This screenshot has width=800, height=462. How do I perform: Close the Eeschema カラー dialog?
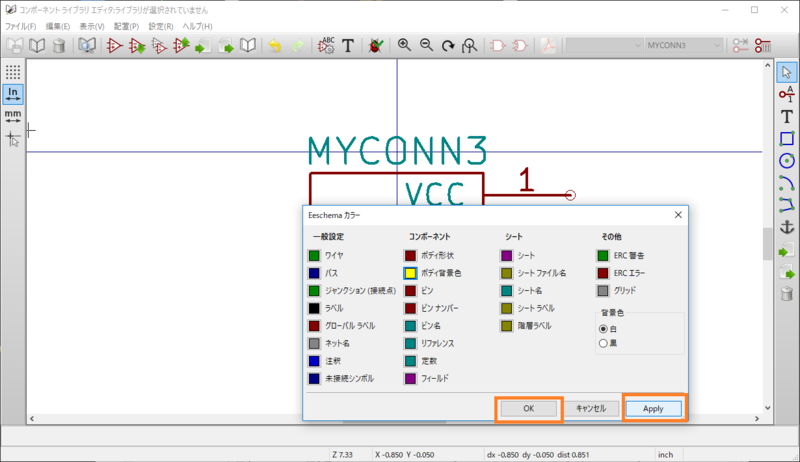point(678,215)
